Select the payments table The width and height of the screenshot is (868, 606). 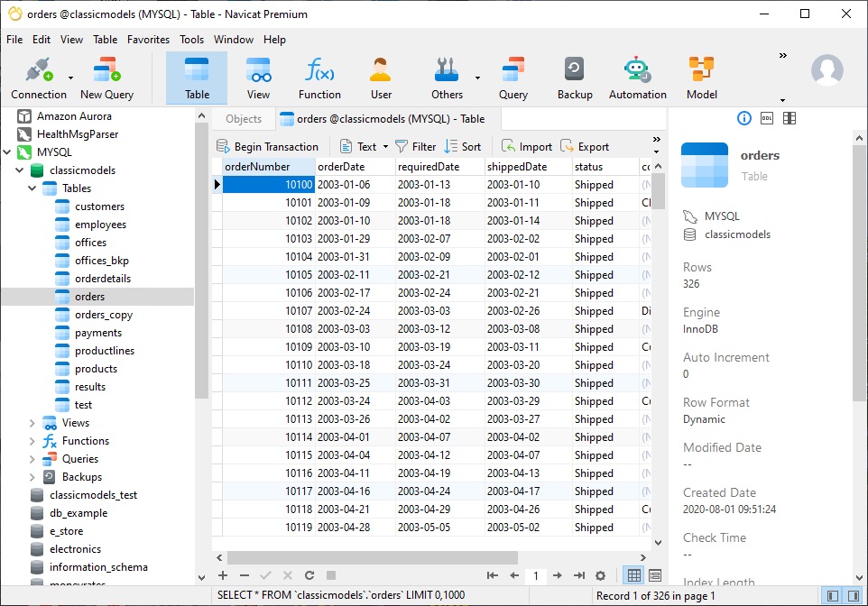(x=98, y=333)
